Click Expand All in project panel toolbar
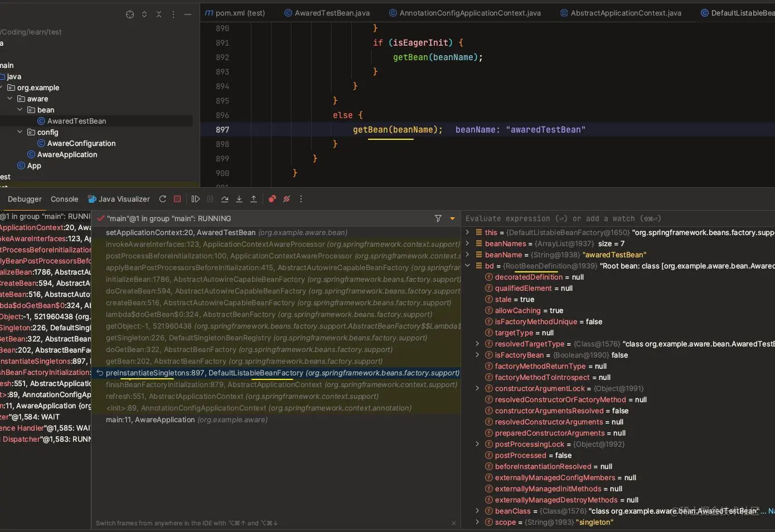This screenshot has width=775, height=532. pos(144,14)
